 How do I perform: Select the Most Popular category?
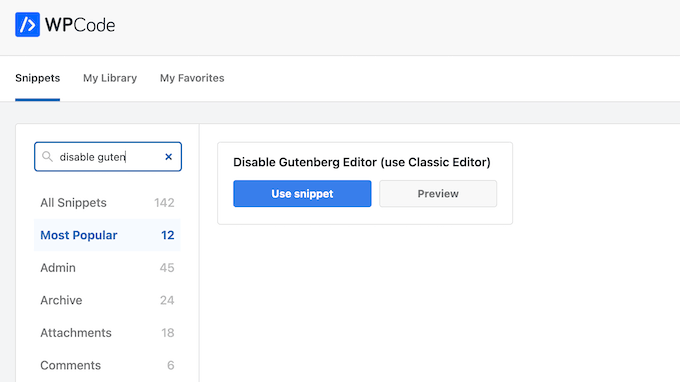click(x=107, y=235)
